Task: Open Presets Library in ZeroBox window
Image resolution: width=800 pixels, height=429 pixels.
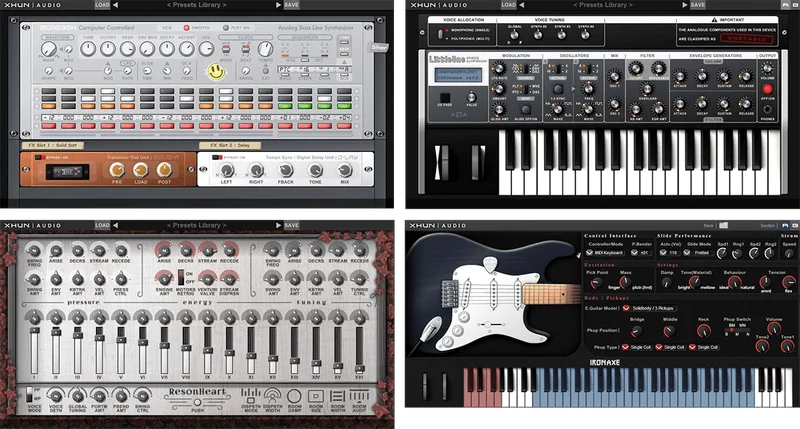Action: point(196,5)
